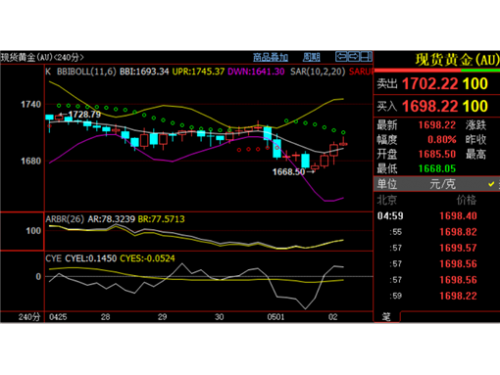This screenshot has height=375, width=500.
Task: Click the window layout icon
Action: pos(366,57)
